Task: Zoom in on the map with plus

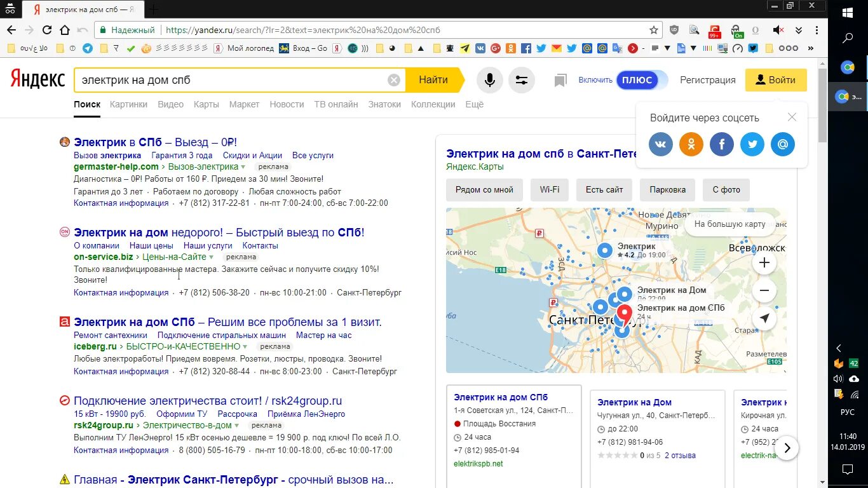Action: point(764,262)
